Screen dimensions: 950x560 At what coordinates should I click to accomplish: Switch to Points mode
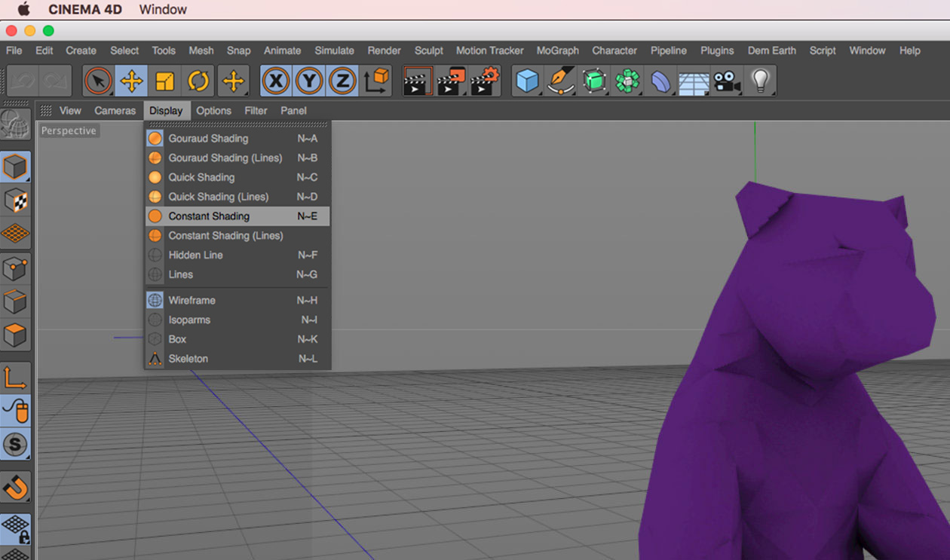(15, 268)
